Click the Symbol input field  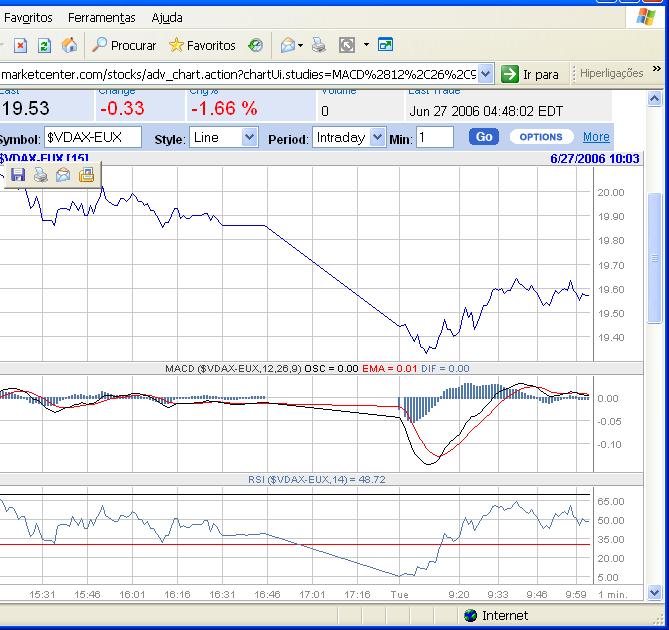click(x=92, y=137)
